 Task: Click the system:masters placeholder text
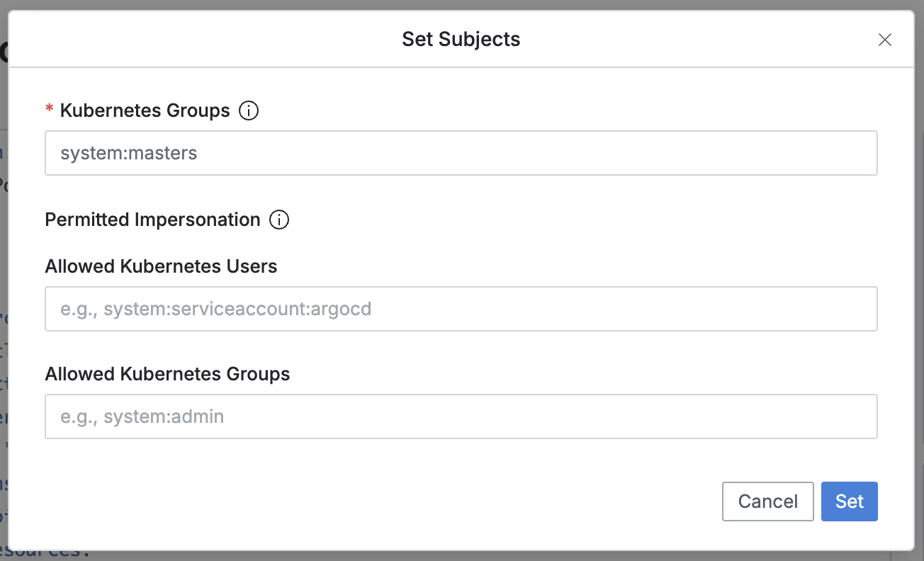(128, 153)
